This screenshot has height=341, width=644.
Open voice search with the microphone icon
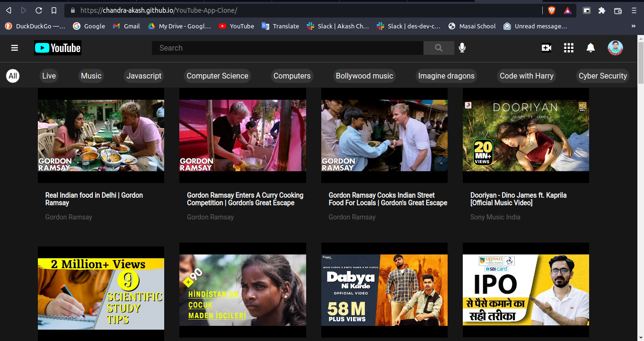click(x=462, y=48)
